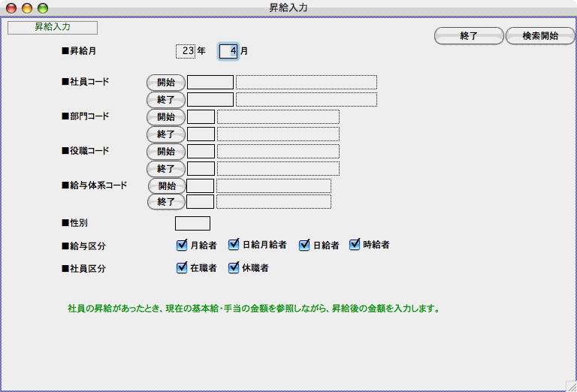Click the 社員コード start code field
The height and width of the screenshot is (392, 577).
pos(210,83)
